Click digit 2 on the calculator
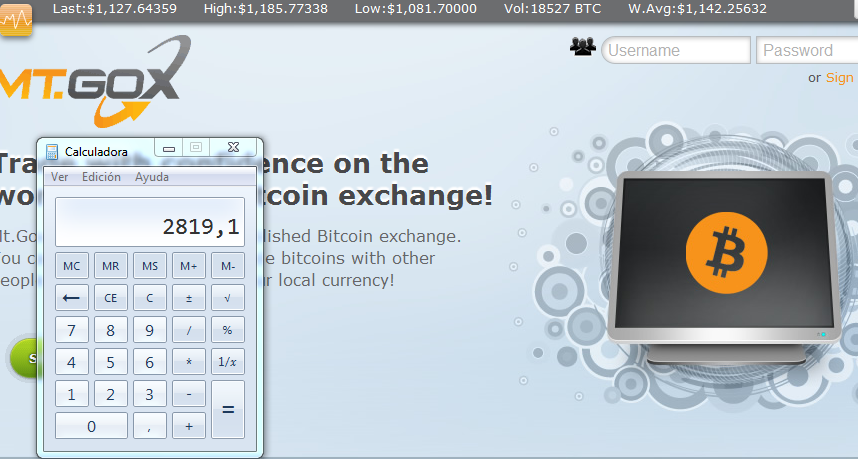Viewport: 858px width, 459px height. 111,394
